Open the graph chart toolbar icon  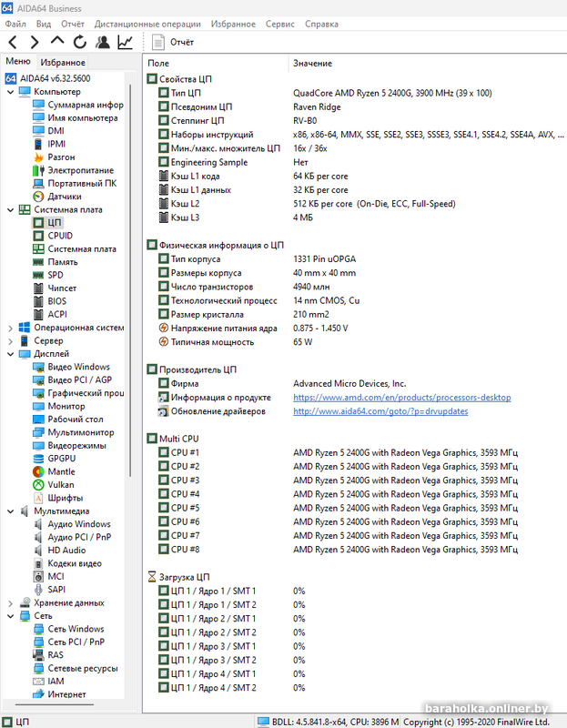(125, 42)
